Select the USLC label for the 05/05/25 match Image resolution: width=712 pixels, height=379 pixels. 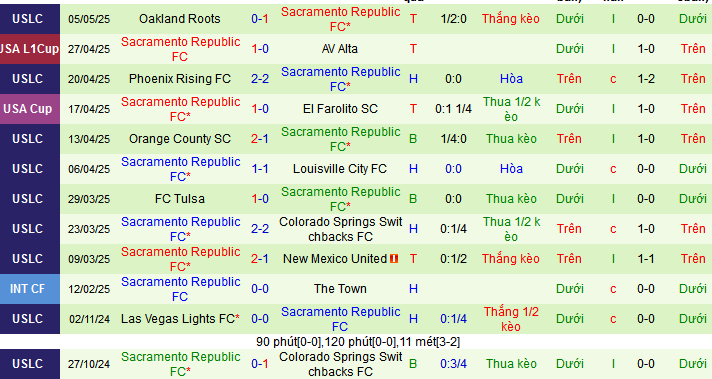tap(30, 19)
